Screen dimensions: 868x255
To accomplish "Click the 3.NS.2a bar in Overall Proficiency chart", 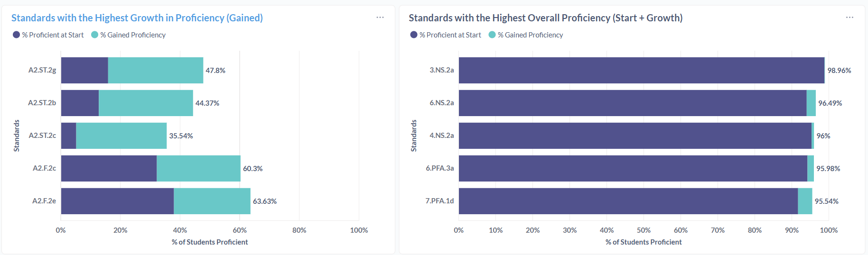I will click(641, 70).
